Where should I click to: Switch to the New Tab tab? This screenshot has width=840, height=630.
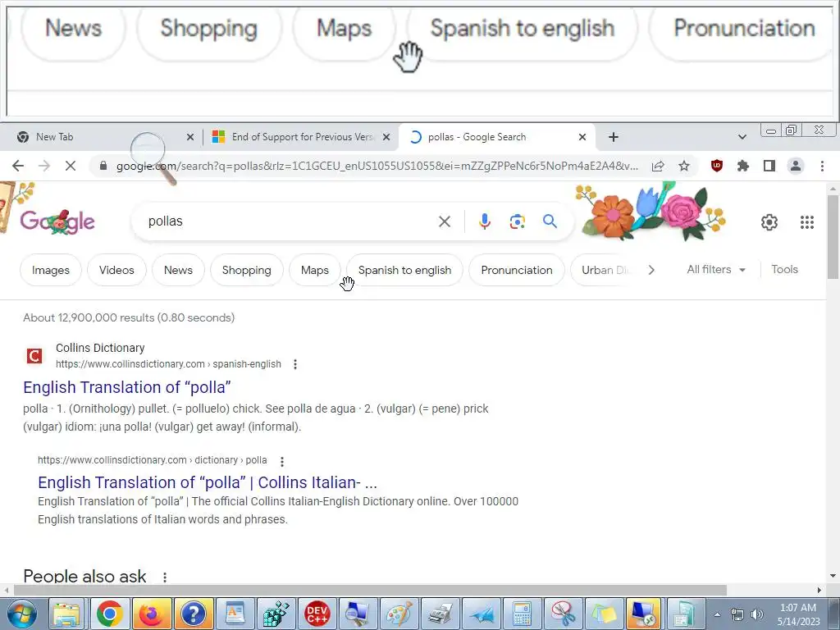point(103,137)
